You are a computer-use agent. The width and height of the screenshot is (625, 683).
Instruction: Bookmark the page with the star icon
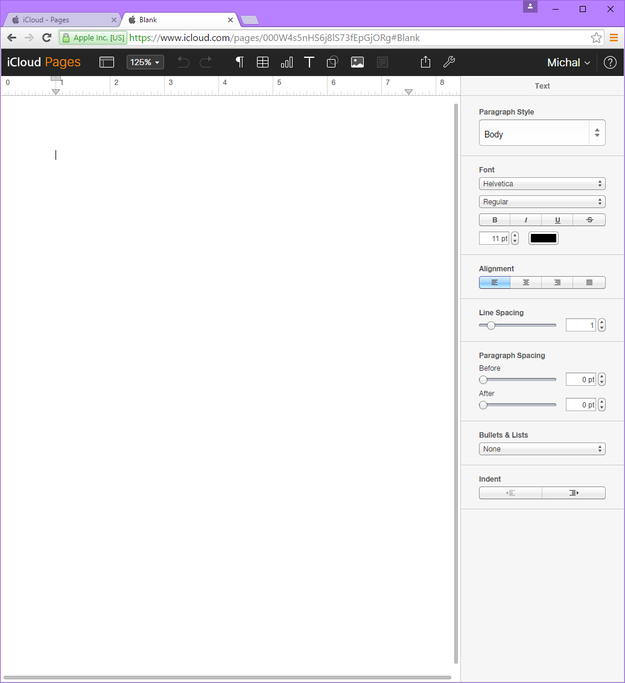coord(596,38)
